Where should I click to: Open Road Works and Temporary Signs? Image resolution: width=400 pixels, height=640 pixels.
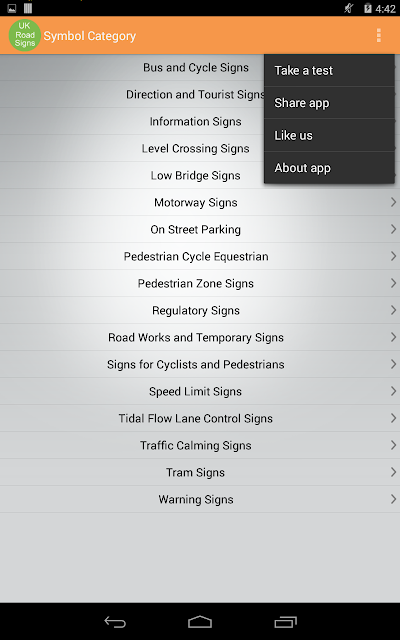click(200, 337)
